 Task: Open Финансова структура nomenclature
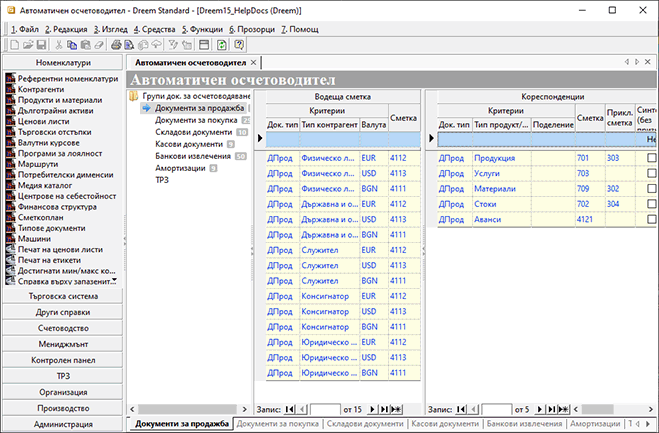point(57,207)
